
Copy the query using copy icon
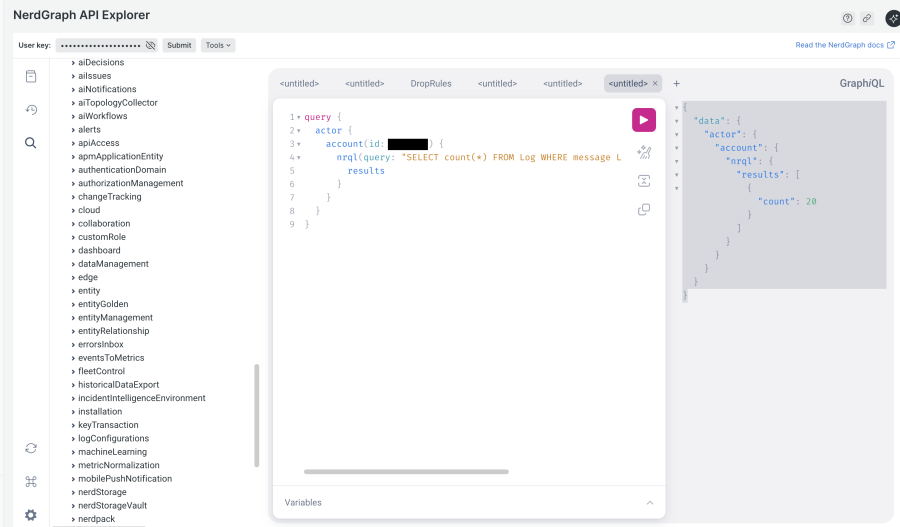(x=643, y=210)
